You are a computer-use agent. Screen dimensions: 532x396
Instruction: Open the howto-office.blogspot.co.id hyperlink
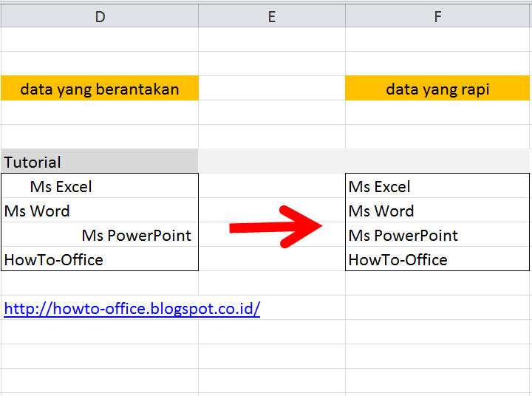132,309
